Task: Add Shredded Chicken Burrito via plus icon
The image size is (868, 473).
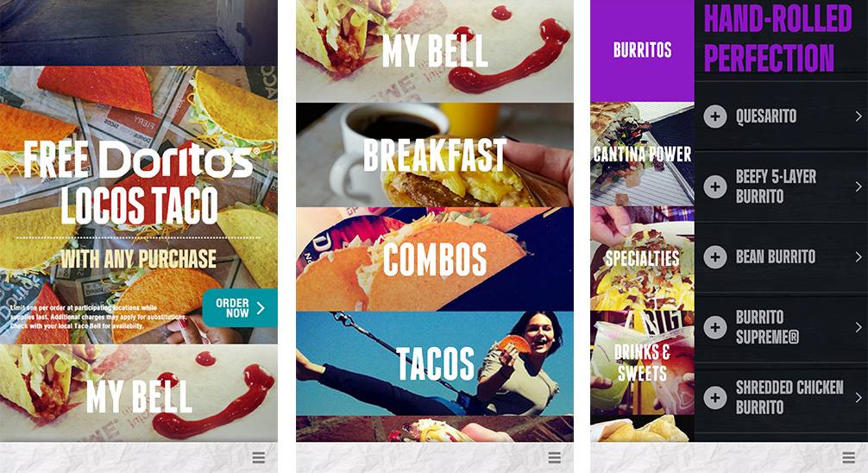Action: tap(715, 398)
